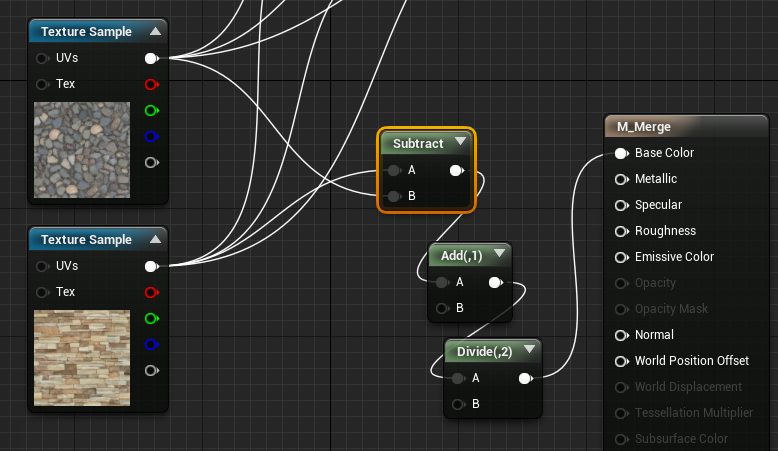Click the UVs input pin of the pebble Texture Sample
Screen dimensions: 778x451
coord(42,59)
